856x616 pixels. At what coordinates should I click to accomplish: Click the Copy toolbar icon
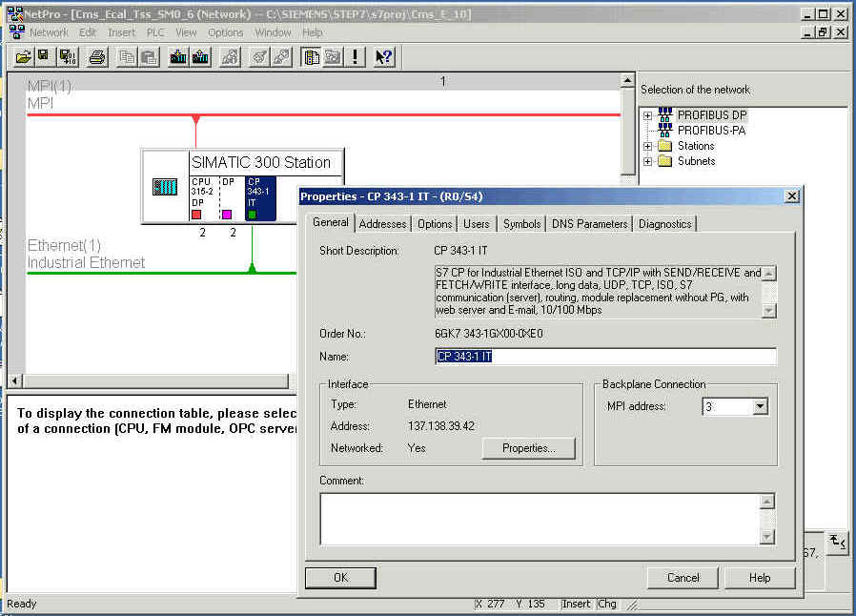pyautogui.click(x=127, y=57)
